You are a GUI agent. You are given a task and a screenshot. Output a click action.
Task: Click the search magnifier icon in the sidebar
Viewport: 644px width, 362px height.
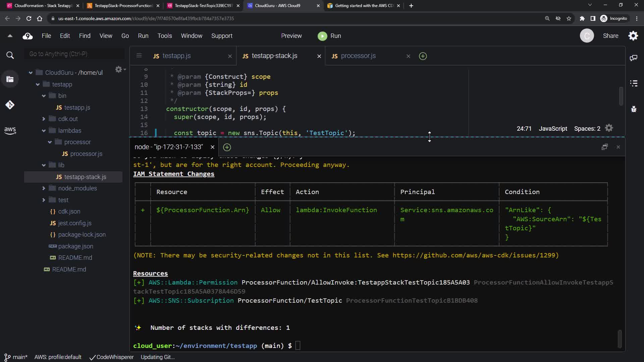[x=10, y=55]
